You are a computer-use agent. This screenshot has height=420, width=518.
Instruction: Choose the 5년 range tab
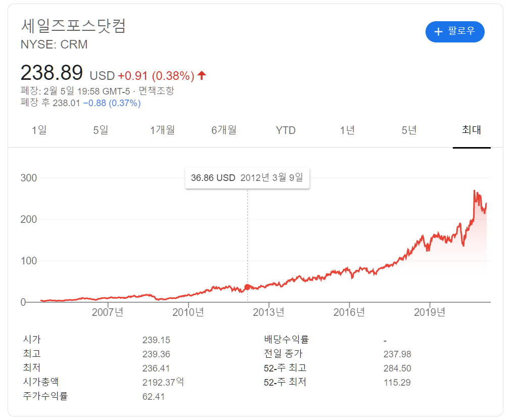click(x=409, y=130)
